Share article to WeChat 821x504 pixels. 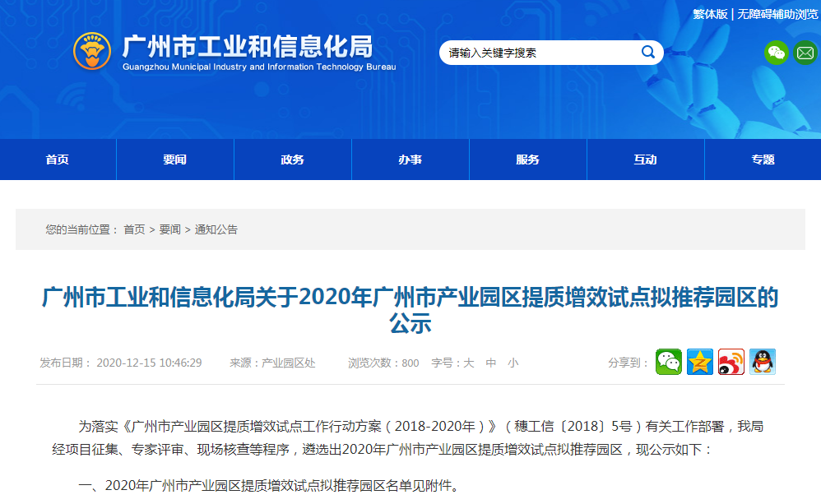pyautogui.click(x=669, y=362)
